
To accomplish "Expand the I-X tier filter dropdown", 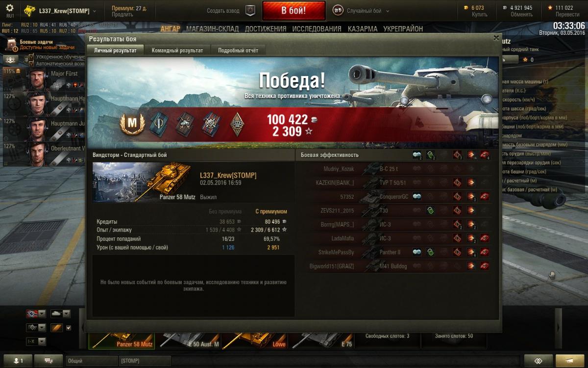I will [x=36, y=342].
